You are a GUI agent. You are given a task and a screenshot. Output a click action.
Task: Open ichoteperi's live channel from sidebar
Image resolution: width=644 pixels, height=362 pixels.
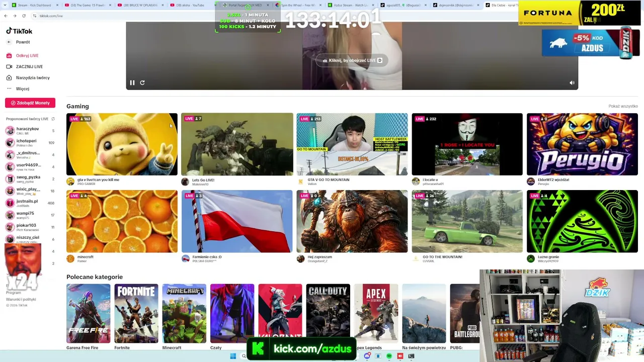[30, 143]
